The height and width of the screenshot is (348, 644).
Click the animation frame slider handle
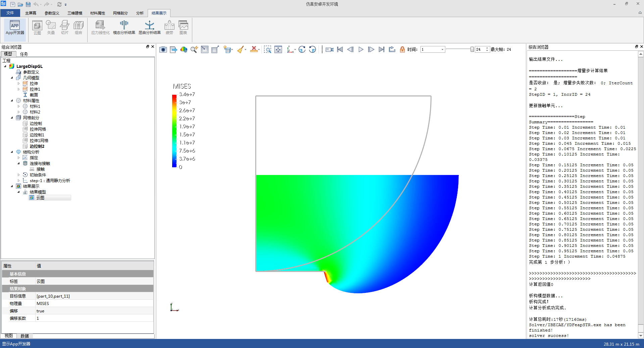(472, 50)
